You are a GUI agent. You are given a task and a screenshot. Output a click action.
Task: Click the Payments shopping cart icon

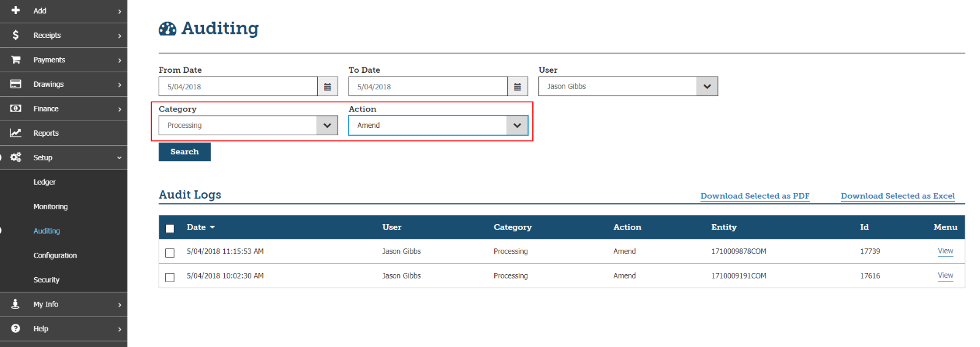(x=16, y=59)
